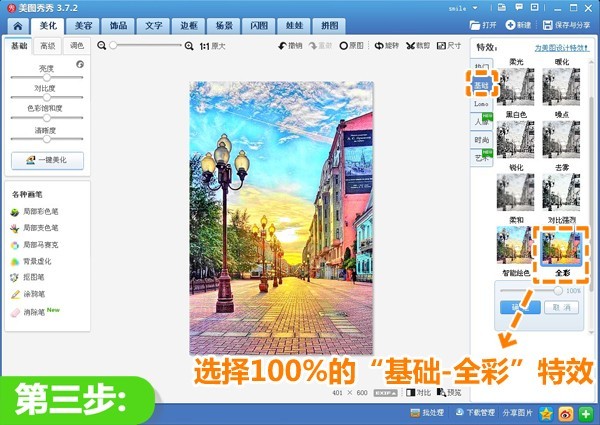Click the 取消 cancel button
Image resolution: width=600 pixels, height=425 pixels.
pos(561,307)
